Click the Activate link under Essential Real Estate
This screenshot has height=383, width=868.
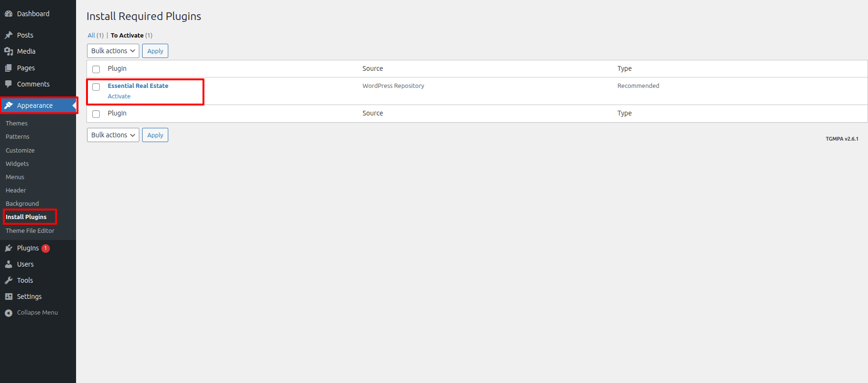(119, 96)
